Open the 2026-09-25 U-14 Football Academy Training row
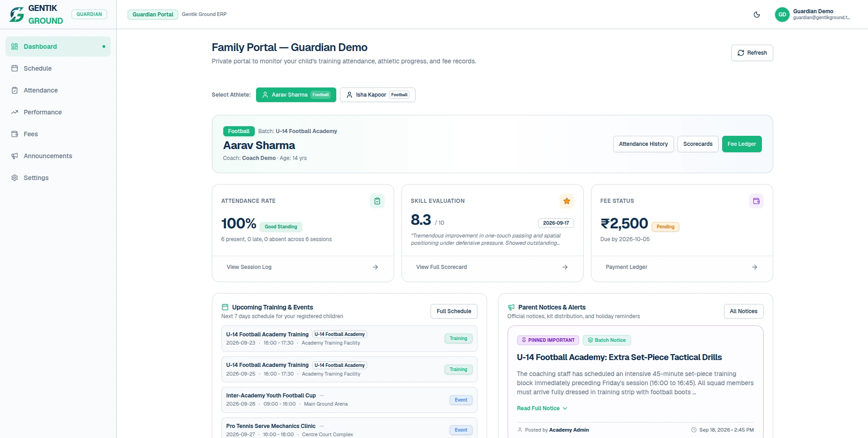The height and width of the screenshot is (438, 868). tap(349, 369)
